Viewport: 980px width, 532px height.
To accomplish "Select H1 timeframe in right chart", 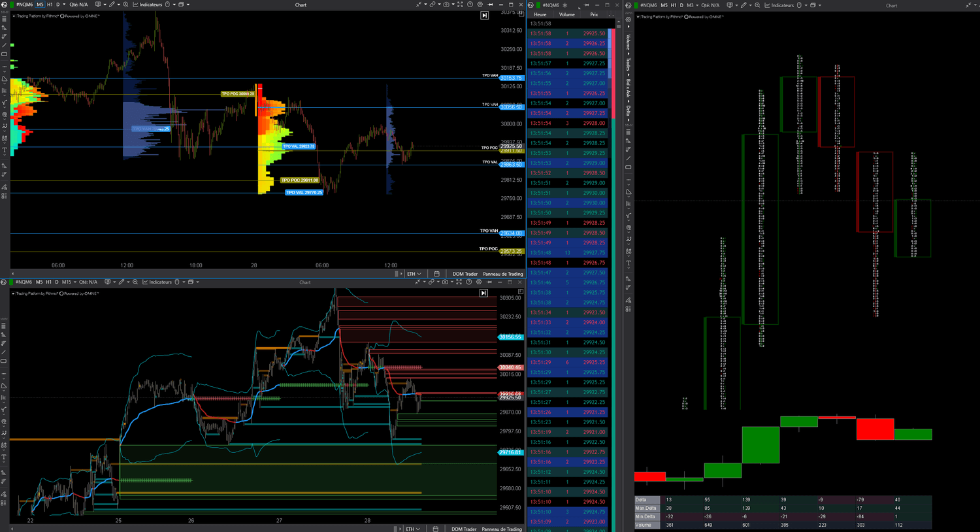I will click(674, 5).
